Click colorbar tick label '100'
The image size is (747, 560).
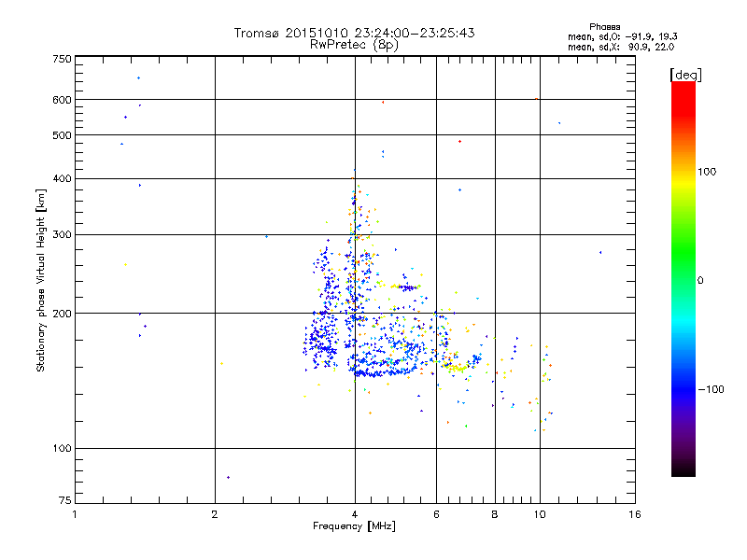coord(707,172)
